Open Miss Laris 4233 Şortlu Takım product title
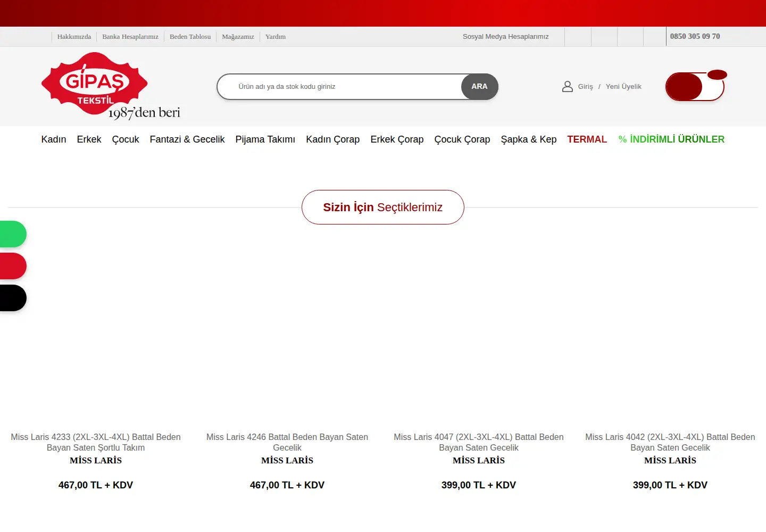Image resolution: width=766 pixels, height=532 pixels. [x=96, y=442]
